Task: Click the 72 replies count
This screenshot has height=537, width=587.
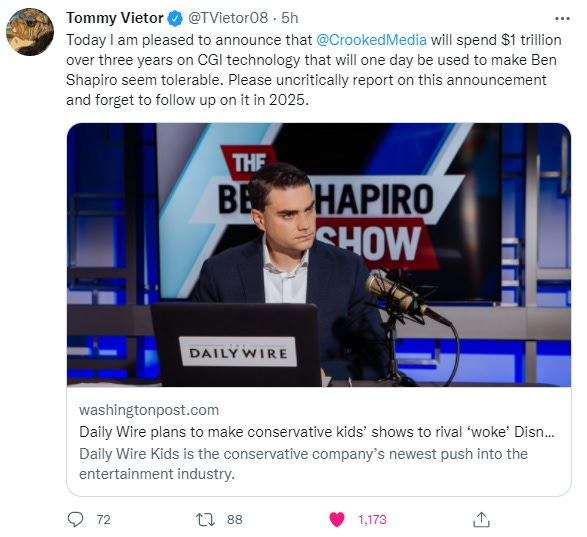Action: point(103,519)
